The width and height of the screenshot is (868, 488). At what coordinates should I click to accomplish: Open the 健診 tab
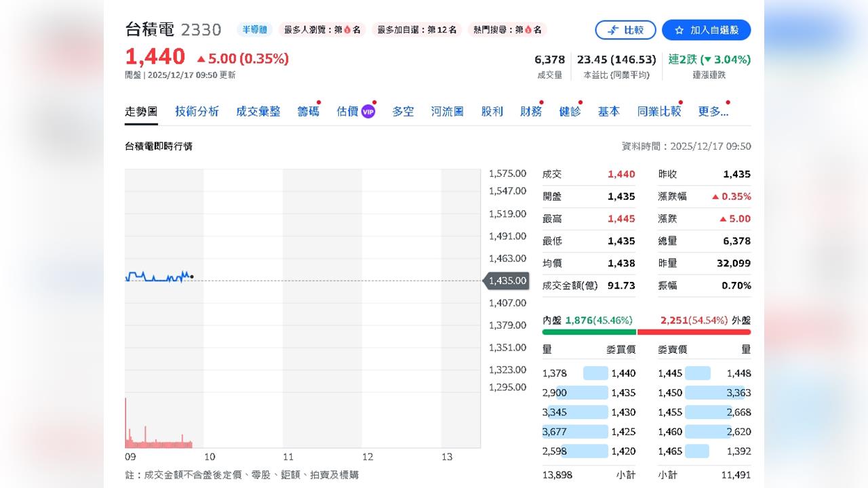click(570, 111)
